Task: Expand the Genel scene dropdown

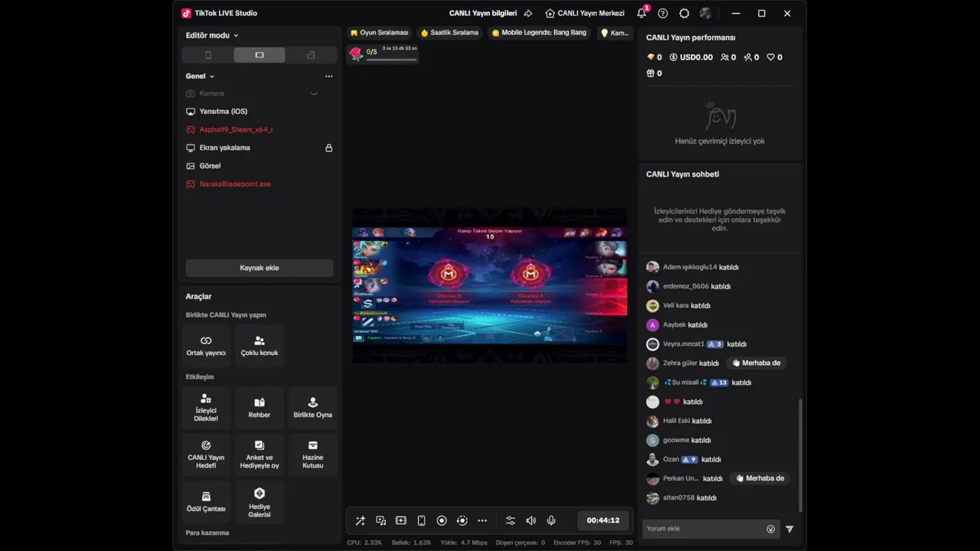Action: pos(200,76)
